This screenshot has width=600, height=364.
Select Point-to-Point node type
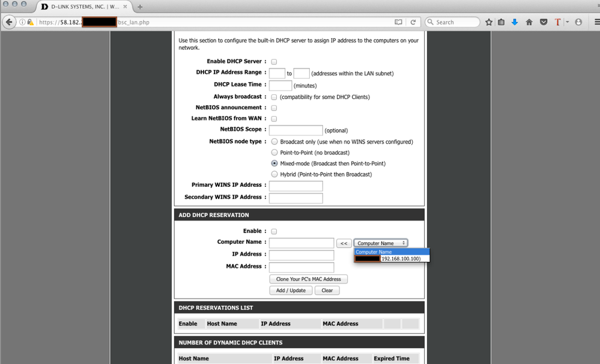(274, 153)
